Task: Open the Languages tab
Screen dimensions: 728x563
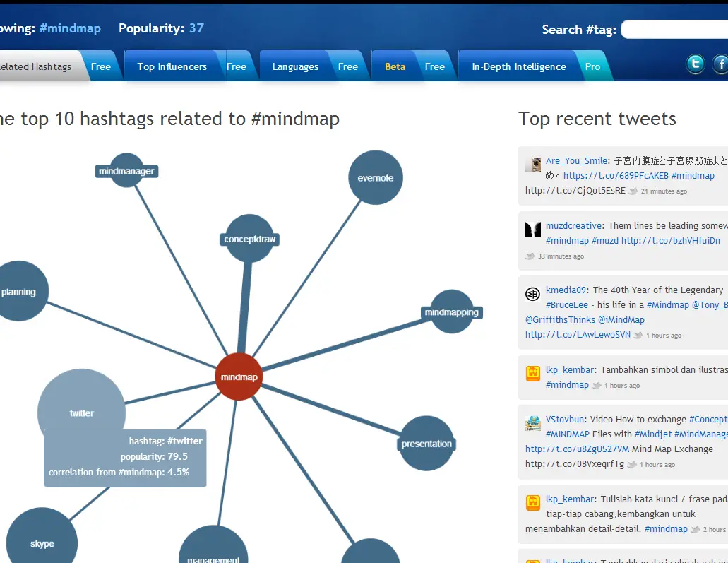Action: tap(295, 66)
